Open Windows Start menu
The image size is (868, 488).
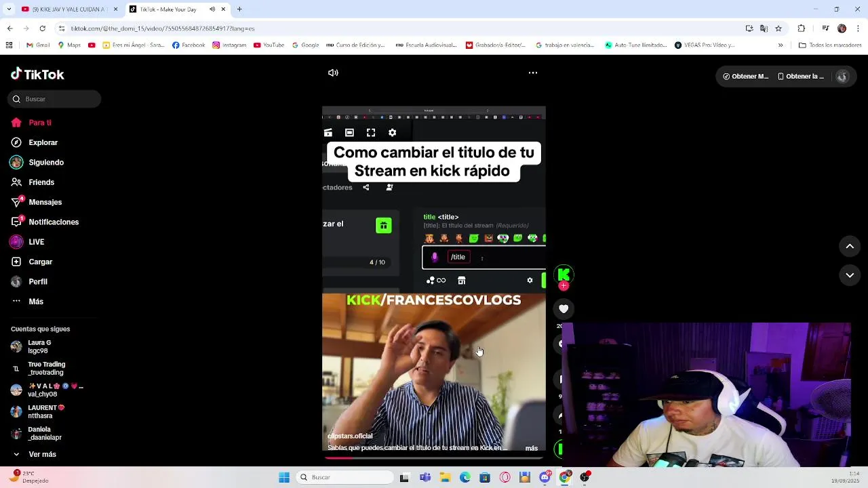click(284, 477)
